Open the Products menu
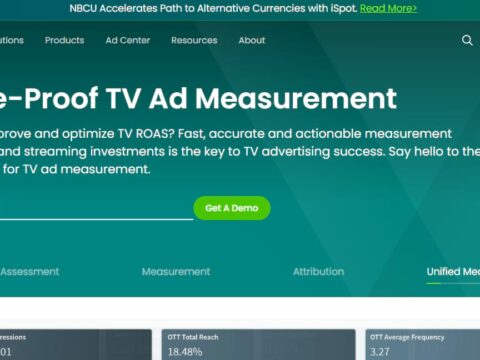This screenshot has height=360, width=480. click(64, 40)
